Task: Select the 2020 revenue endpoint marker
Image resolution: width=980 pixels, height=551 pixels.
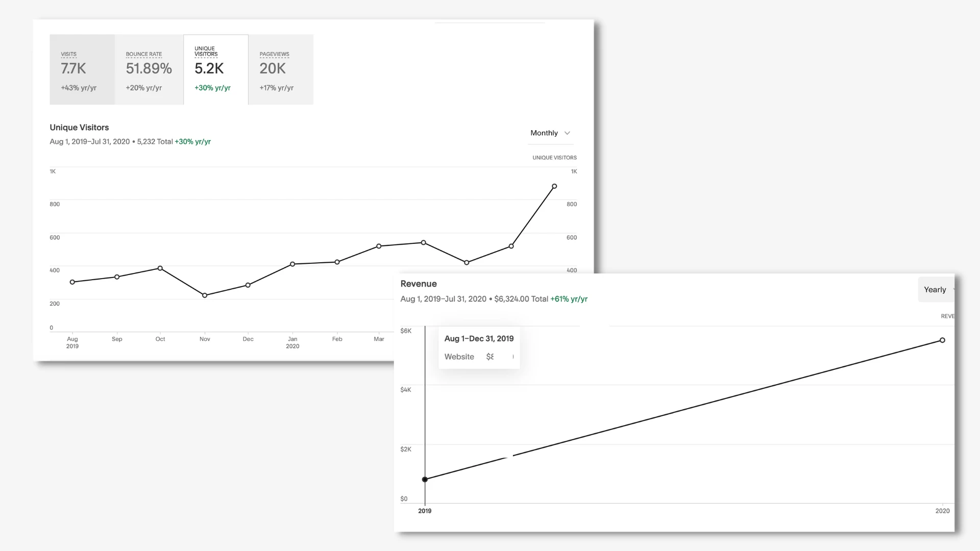Action: pyautogui.click(x=942, y=340)
